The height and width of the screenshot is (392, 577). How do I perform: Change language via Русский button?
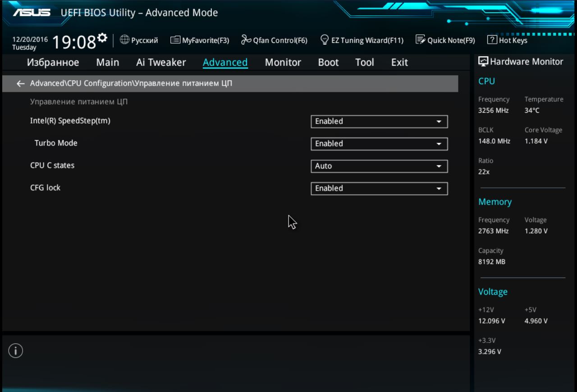[x=145, y=41]
